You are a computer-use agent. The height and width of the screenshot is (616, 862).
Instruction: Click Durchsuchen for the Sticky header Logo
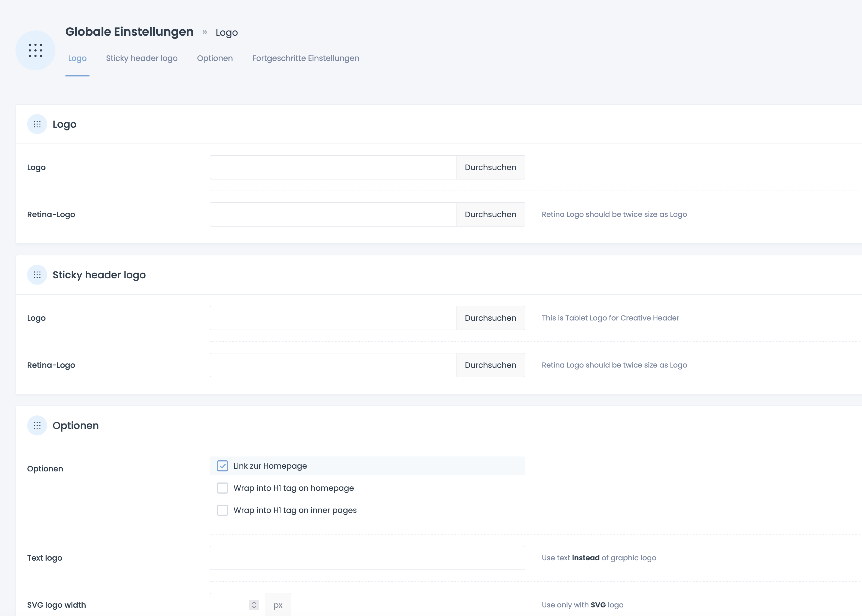(x=490, y=318)
